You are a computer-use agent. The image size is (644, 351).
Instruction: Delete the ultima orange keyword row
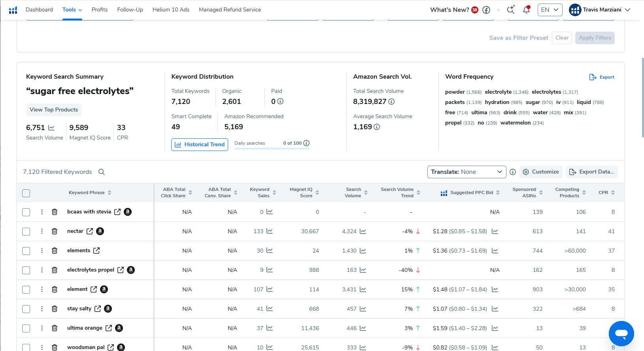pyautogui.click(x=55, y=328)
